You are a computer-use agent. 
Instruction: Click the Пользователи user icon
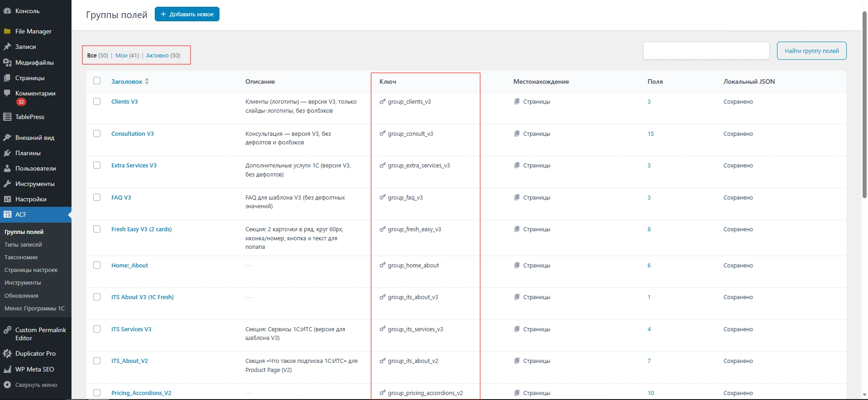pos(7,168)
